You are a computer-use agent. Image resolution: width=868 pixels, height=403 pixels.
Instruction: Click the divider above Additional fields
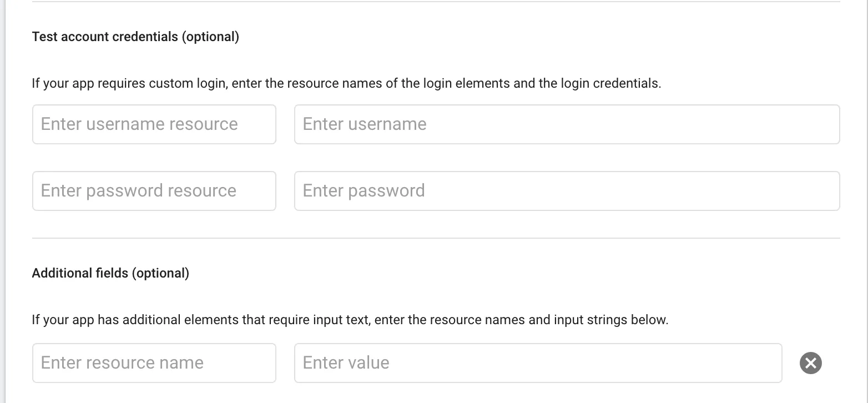coord(436,239)
